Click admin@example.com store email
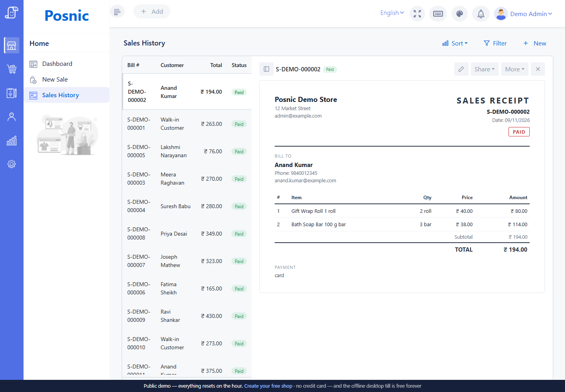The width and height of the screenshot is (565, 392). point(298,116)
